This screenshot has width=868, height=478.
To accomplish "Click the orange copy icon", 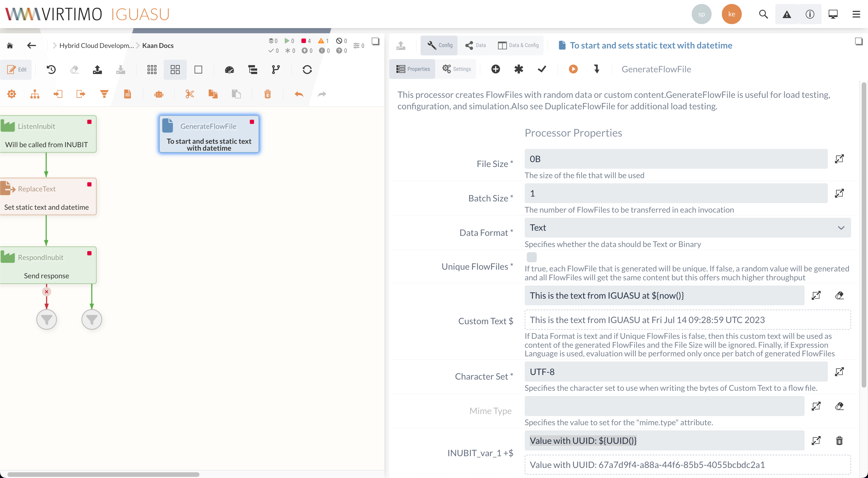I will [x=213, y=94].
